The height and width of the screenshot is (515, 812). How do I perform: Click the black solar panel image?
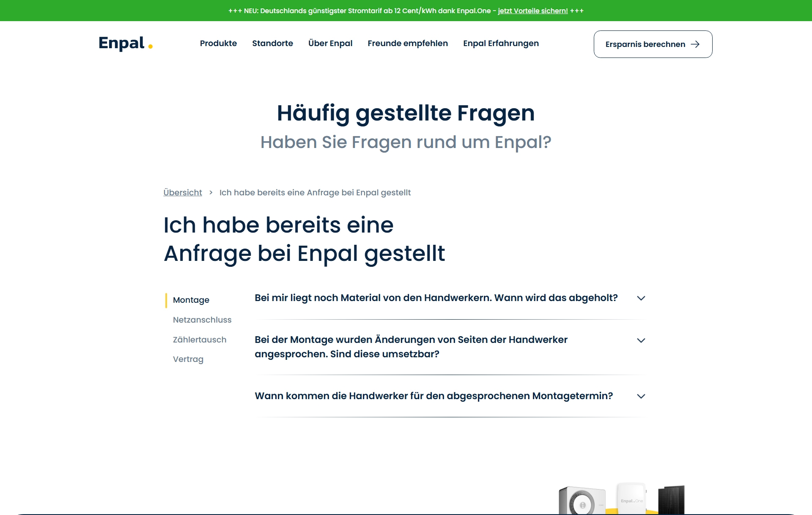tap(671, 500)
